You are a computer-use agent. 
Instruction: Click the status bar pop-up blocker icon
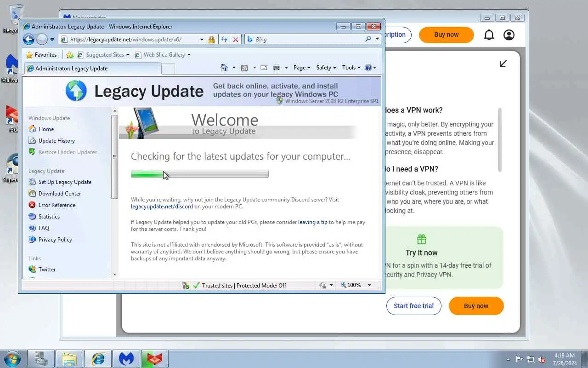click(185, 286)
